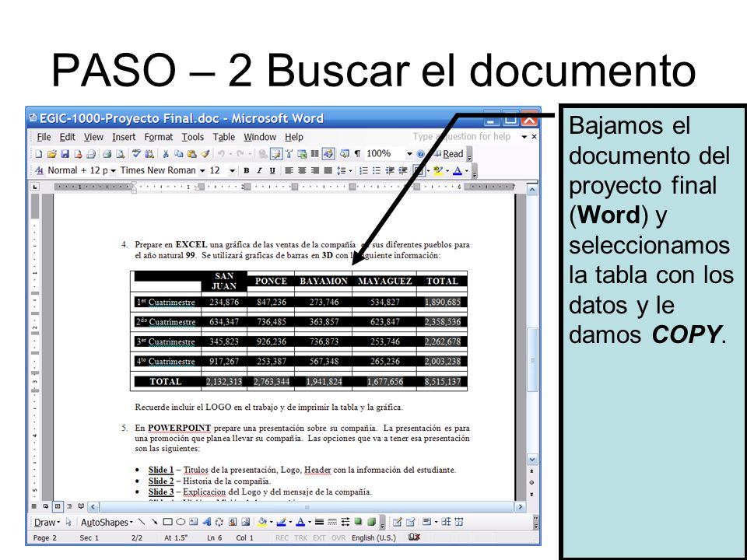Open the Times New Roman font dropdown
This screenshot has height=560, width=747.
(x=202, y=170)
